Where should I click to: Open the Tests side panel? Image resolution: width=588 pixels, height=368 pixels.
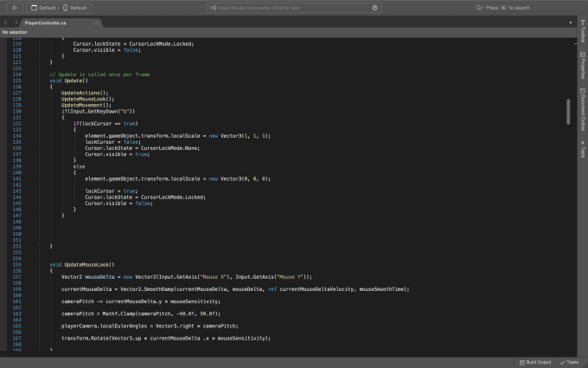[x=582, y=149]
